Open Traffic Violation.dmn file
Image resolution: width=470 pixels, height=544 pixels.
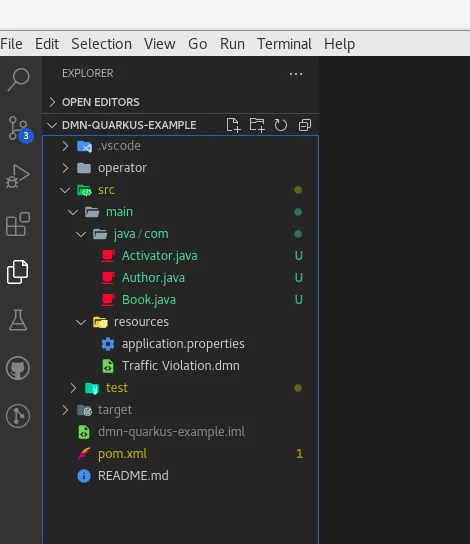181,366
